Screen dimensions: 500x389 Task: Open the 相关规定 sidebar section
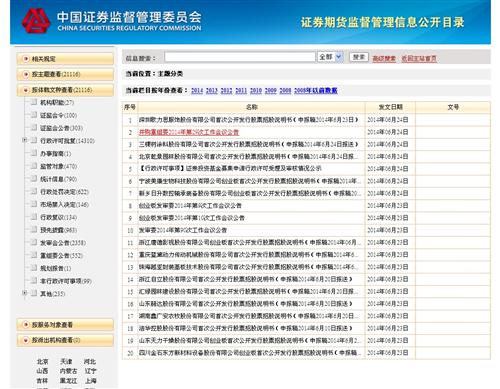pyautogui.click(x=65, y=59)
